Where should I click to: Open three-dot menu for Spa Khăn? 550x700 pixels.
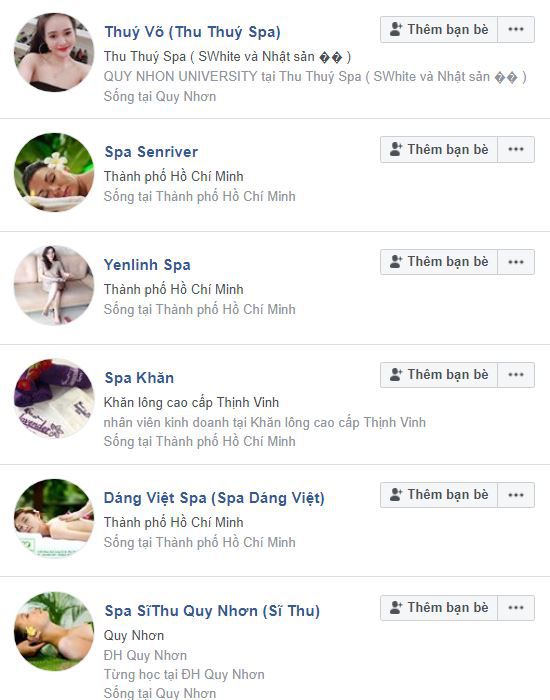click(516, 375)
